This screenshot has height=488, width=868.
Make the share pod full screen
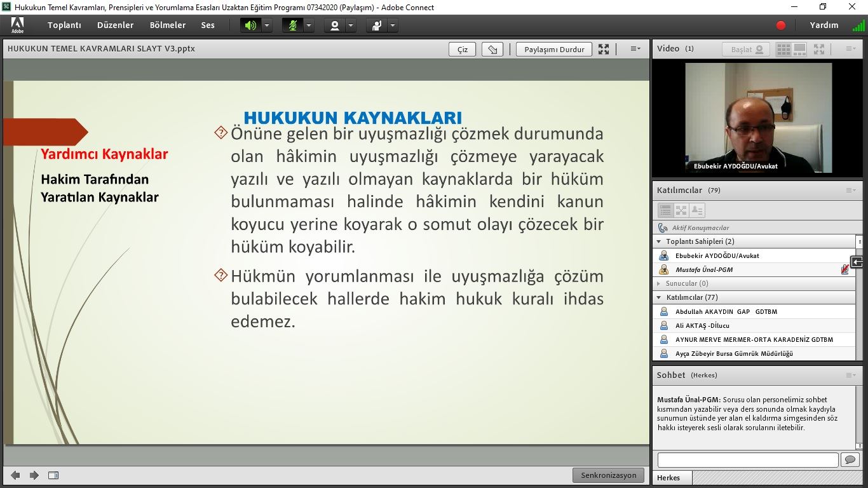pyautogui.click(x=604, y=50)
